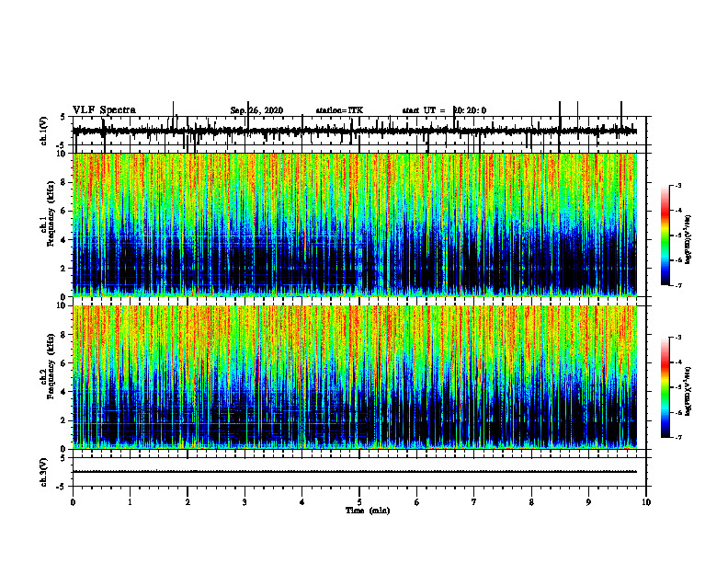This screenshot has height=563, width=728.
Task: Click the ch.1 voltage waveform trace
Action: (x=355, y=131)
